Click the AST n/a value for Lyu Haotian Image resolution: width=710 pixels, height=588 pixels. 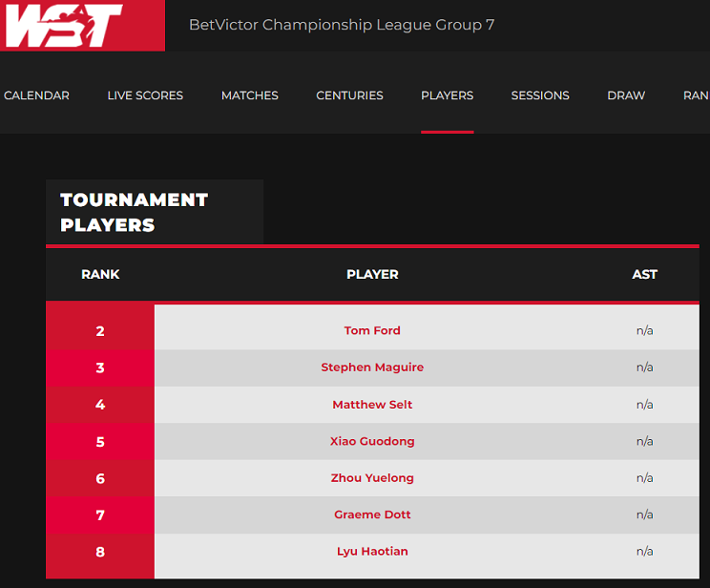pos(645,552)
